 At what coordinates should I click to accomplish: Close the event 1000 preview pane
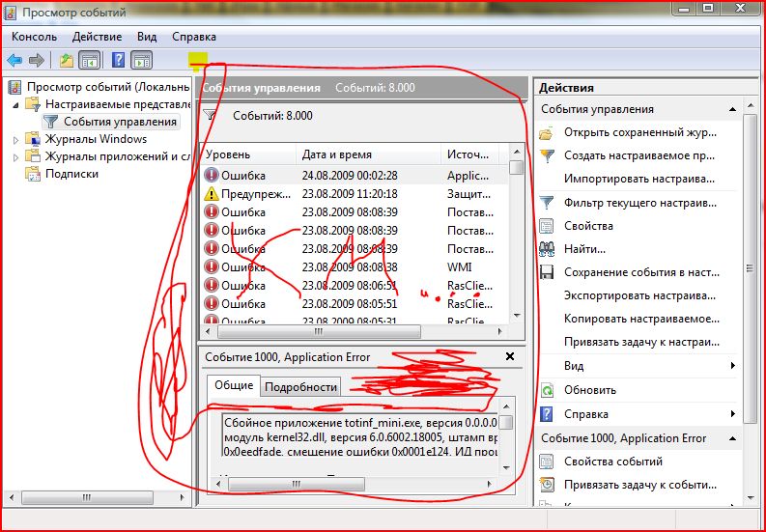(510, 356)
